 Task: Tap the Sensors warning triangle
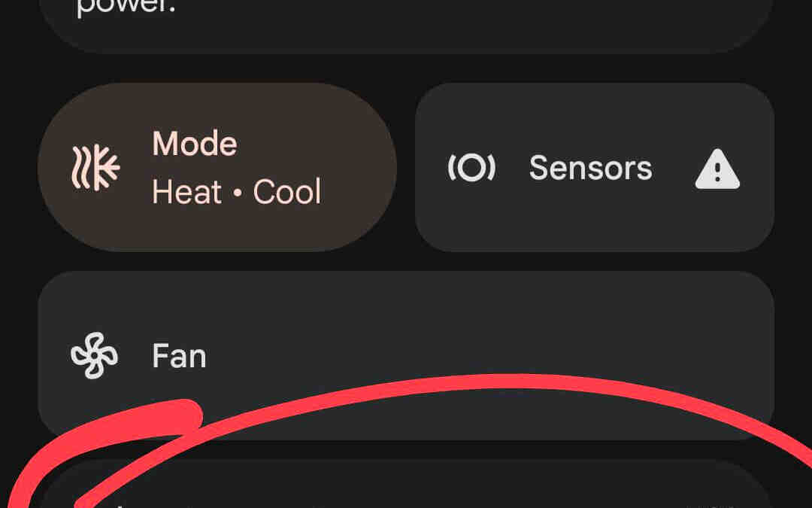click(717, 169)
